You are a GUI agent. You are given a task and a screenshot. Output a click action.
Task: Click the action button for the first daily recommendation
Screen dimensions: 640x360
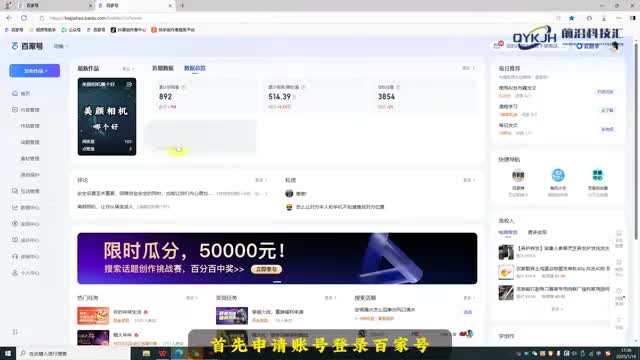click(x=605, y=92)
